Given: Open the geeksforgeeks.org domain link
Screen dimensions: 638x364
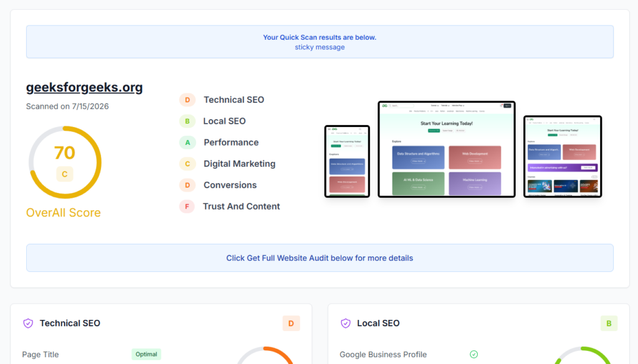Looking at the screenshot, I should (x=84, y=87).
